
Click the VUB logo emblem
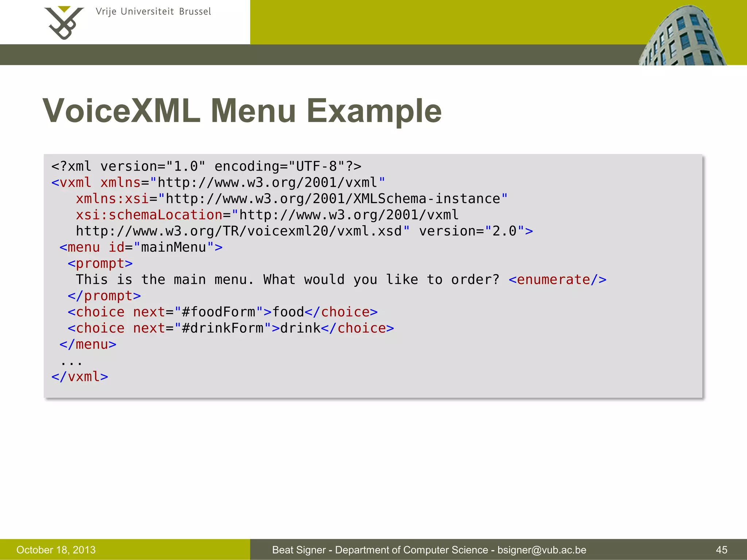pyautogui.click(x=64, y=23)
